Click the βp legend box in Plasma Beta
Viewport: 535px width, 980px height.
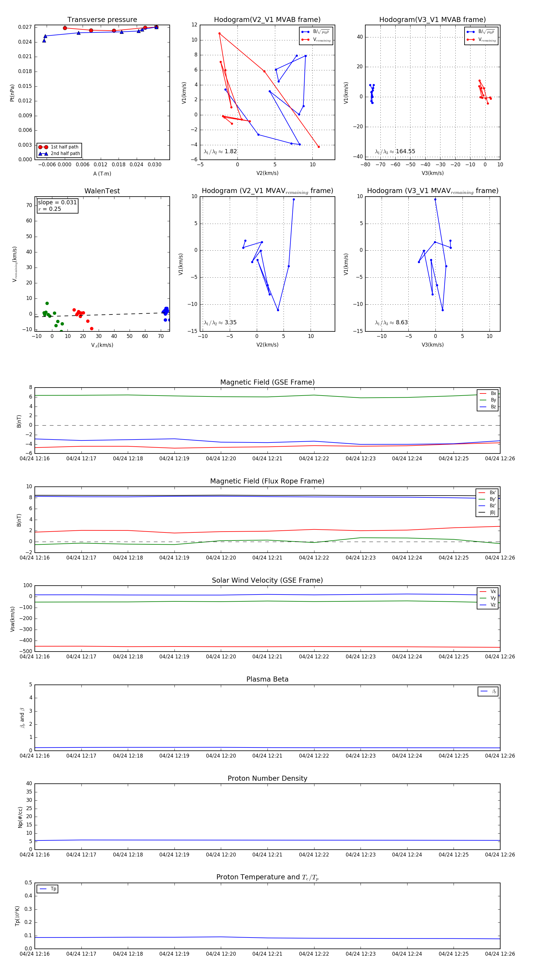pos(488,691)
